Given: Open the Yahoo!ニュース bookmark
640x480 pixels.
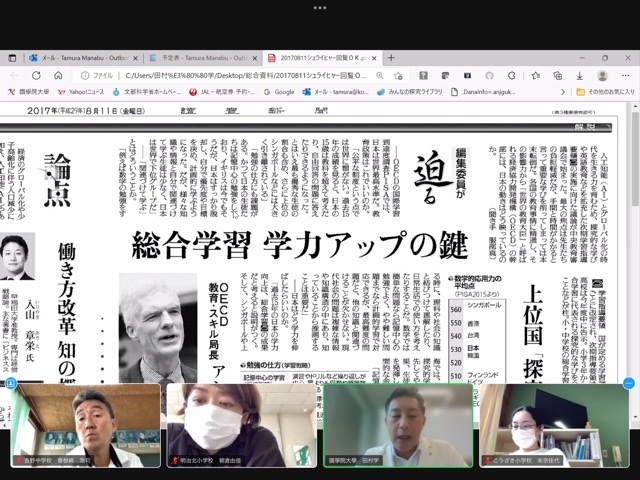Looking at the screenshot, I should click(81, 92).
